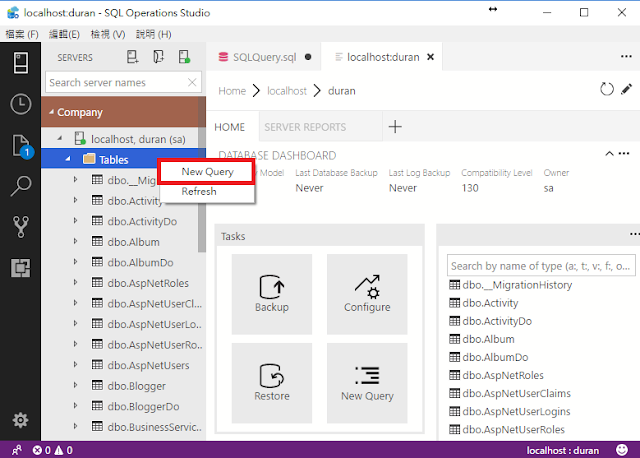Open the Backup task
The width and height of the screenshot is (640, 458).
pyautogui.click(x=272, y=294)
